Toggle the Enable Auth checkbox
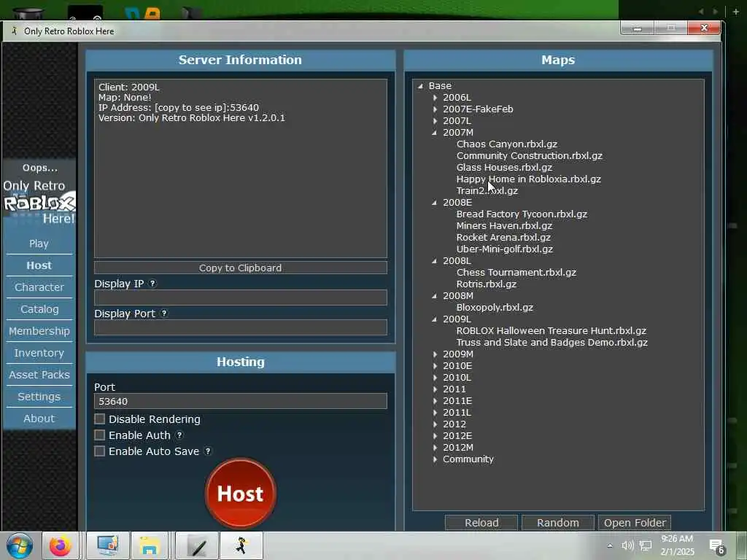Viewport: 747px width, 560px height. coord(99,435)
